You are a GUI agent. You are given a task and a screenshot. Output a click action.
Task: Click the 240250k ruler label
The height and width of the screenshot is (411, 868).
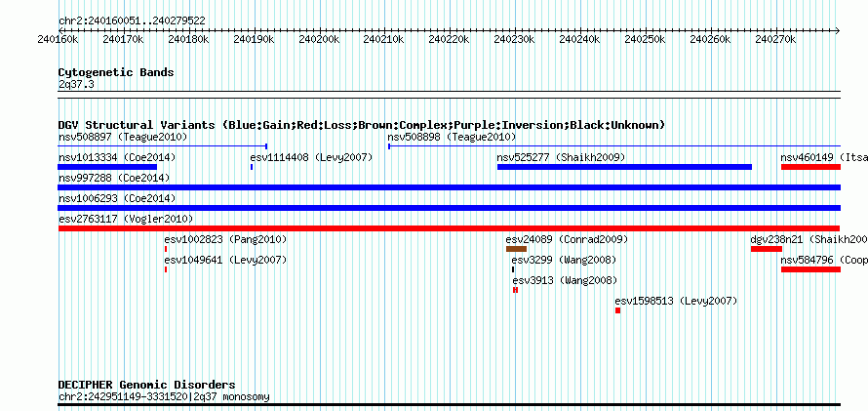pyautogui.click(x=645, y=39)
